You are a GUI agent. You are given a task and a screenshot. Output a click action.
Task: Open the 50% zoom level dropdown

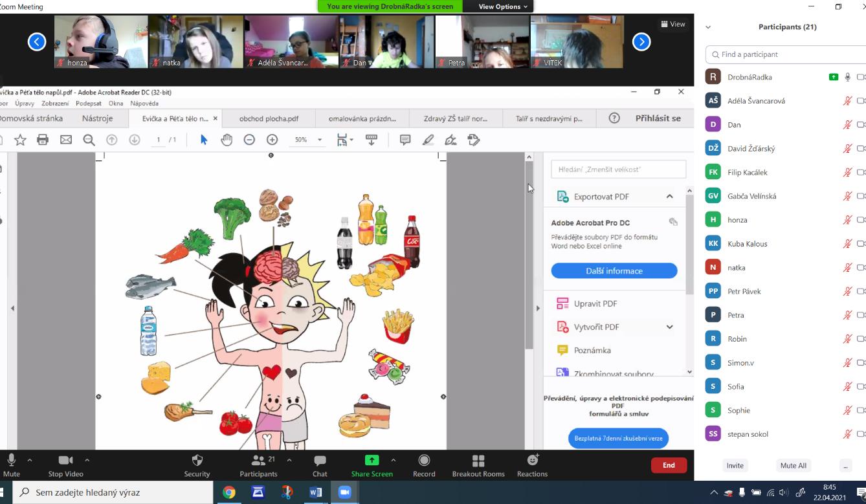coord(319,140)
